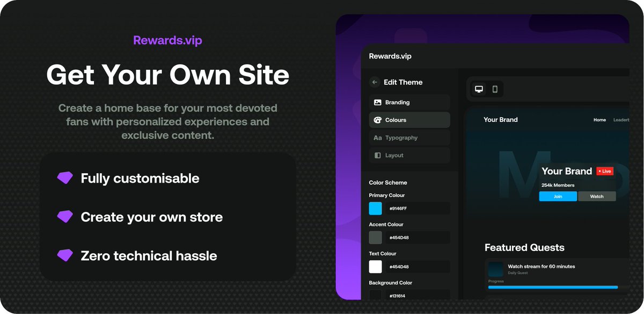Click the Branding image icon
Screen dimensions: 644x314
point(378,103)
